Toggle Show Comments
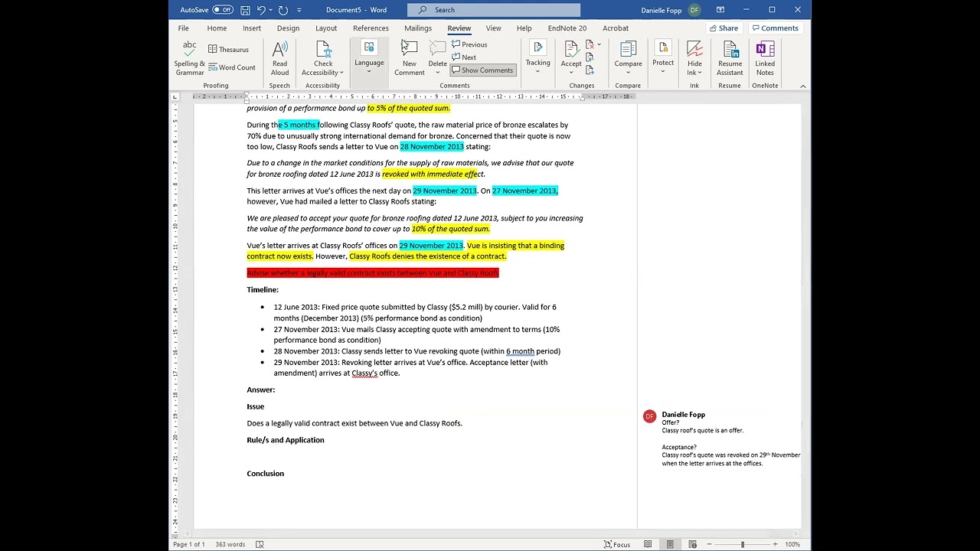980x551 pixels. 482,70
